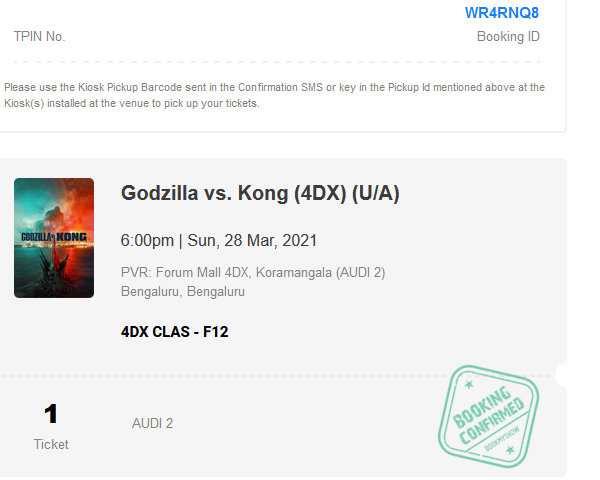This screenshot has width=600, height=480.
Task: Click the dashed divider below TPIN No.
Action: pyautogui.click(x=276, y=62)
